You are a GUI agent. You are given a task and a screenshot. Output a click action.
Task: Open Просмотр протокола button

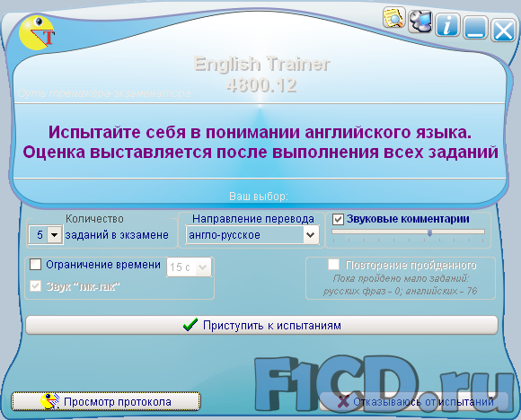pyautogui.click(x=106, y=401)
